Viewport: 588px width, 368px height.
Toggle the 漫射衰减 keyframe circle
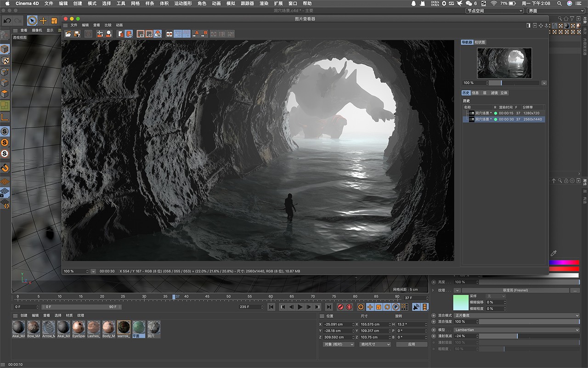434,336
